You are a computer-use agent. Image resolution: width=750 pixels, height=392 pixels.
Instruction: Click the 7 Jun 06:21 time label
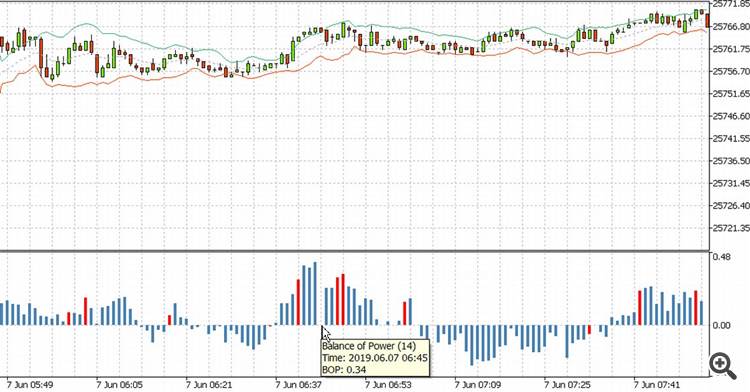tap(209, 385)
